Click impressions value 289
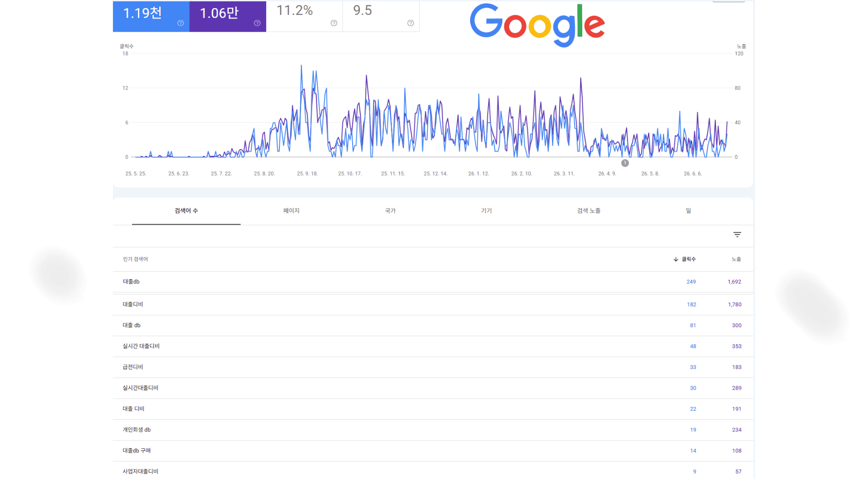The image size is (868, 488). [x=737, y=388]
